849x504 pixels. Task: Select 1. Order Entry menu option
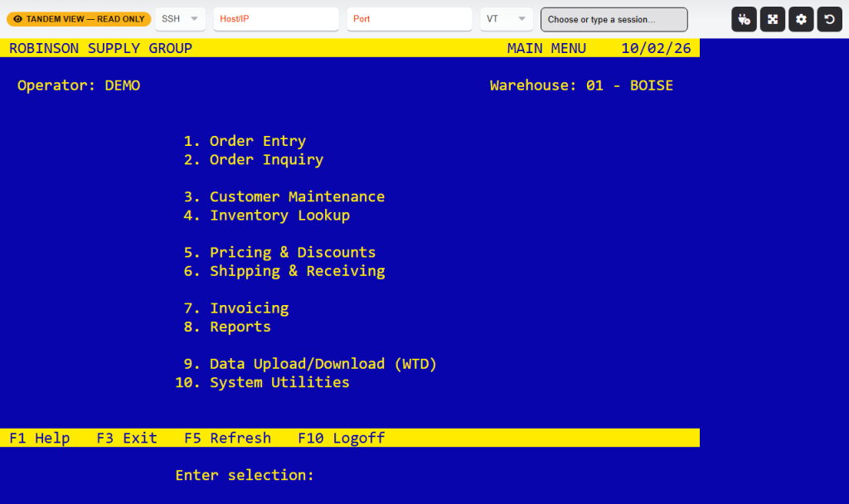(x=245, y=141)
